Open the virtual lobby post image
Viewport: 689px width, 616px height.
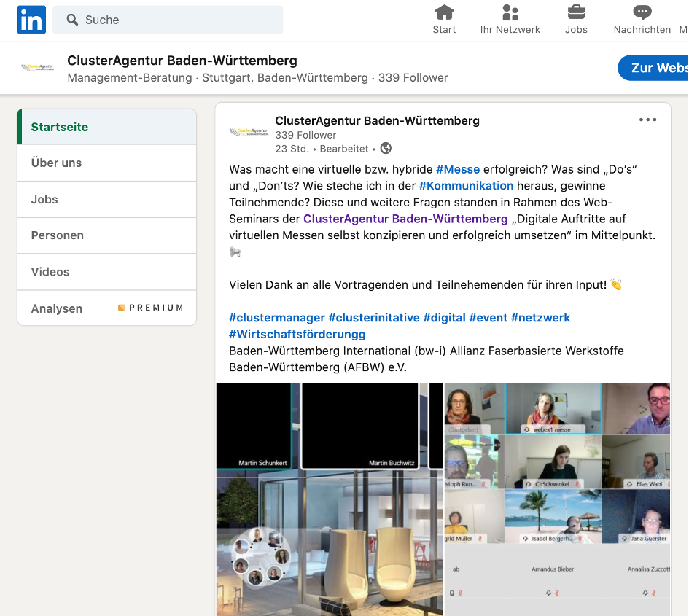(x=330, y=499)
